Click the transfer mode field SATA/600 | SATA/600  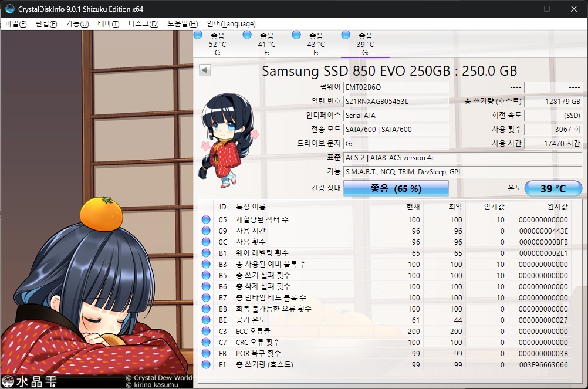[x=396, y=129]
